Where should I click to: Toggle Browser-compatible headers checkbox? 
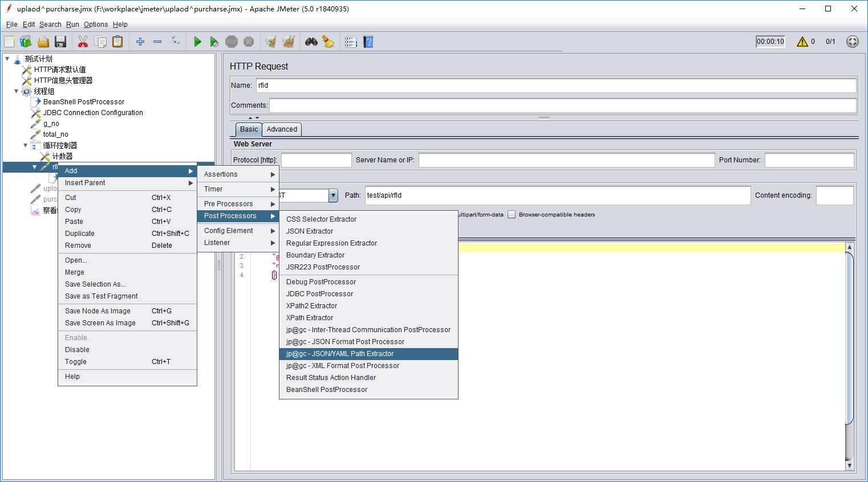tap(512, 215)
